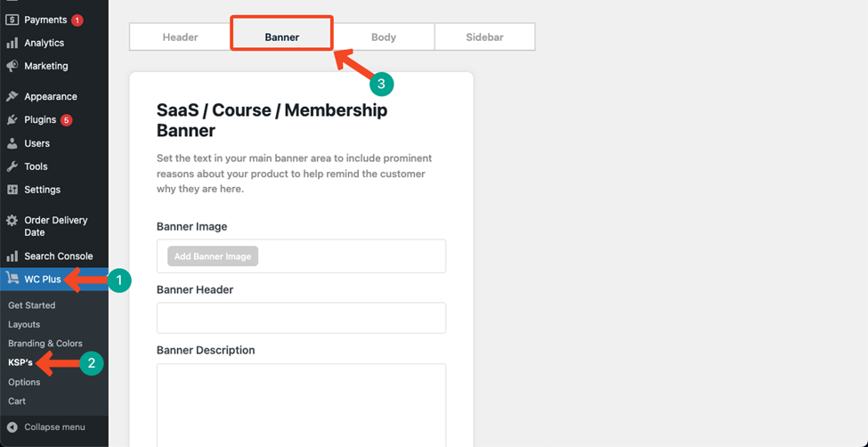Go to the Layouts submenu page

click(x=24, y=324)
